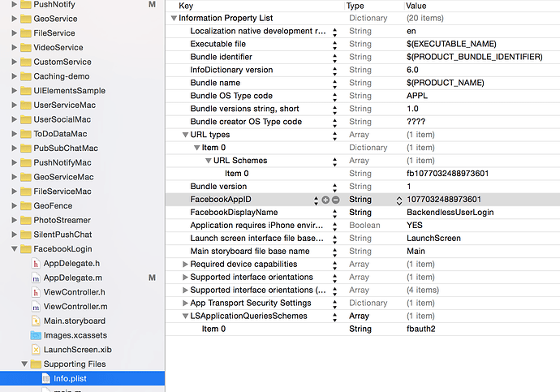
Task: Select the $(EXECUTABLE_NAME) value
Action: (451, 44)
